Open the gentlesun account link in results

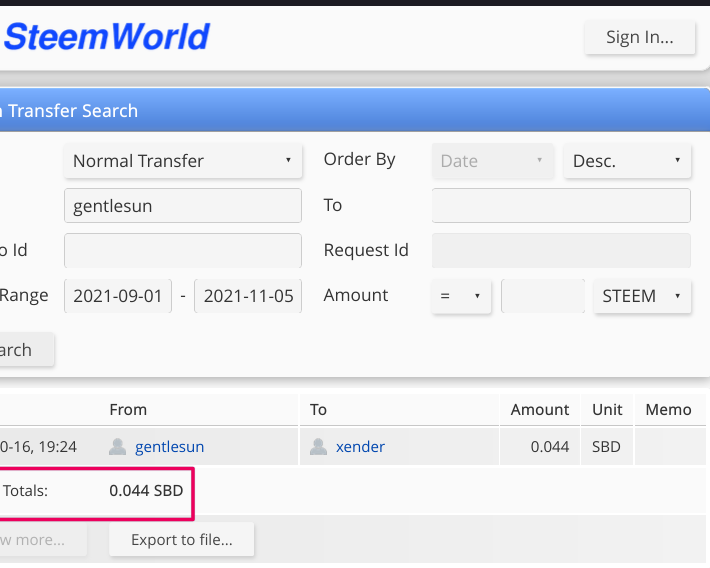click(x=169, y=447)
